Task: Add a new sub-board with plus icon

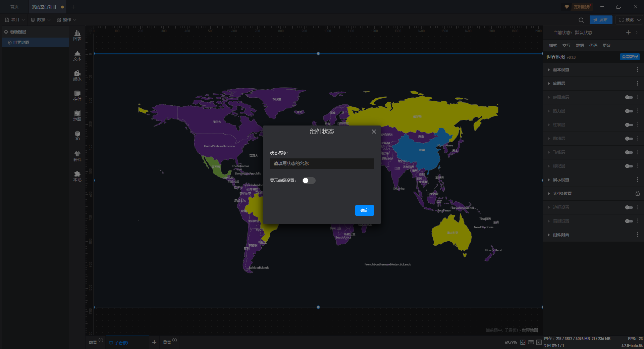Action: point(154,342)
